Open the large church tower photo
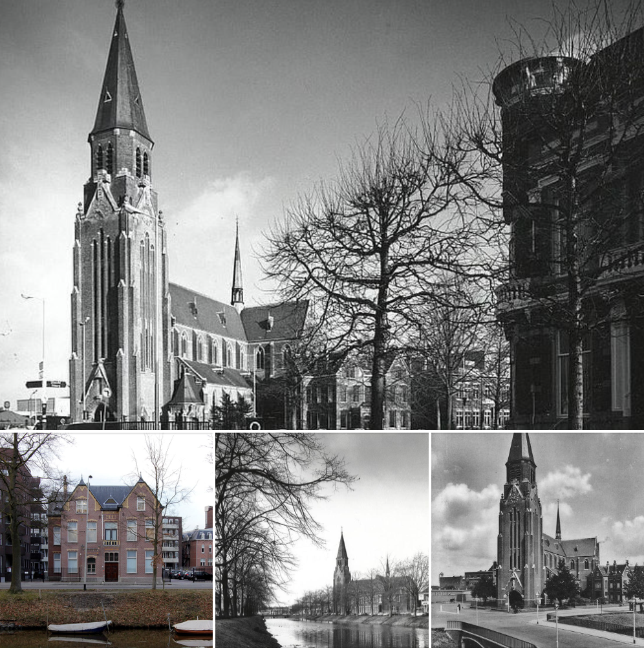 point(322,215)
